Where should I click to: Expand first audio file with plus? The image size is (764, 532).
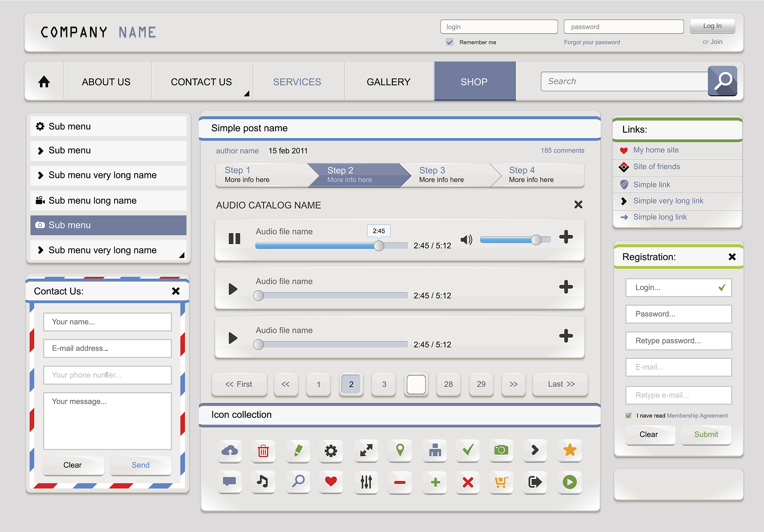click(566, 237)
